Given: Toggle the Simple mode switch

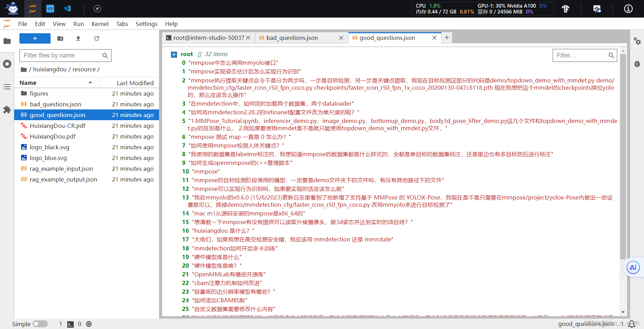Looking at the screenshot, I should pyautogui.click(x=40, y=324).
